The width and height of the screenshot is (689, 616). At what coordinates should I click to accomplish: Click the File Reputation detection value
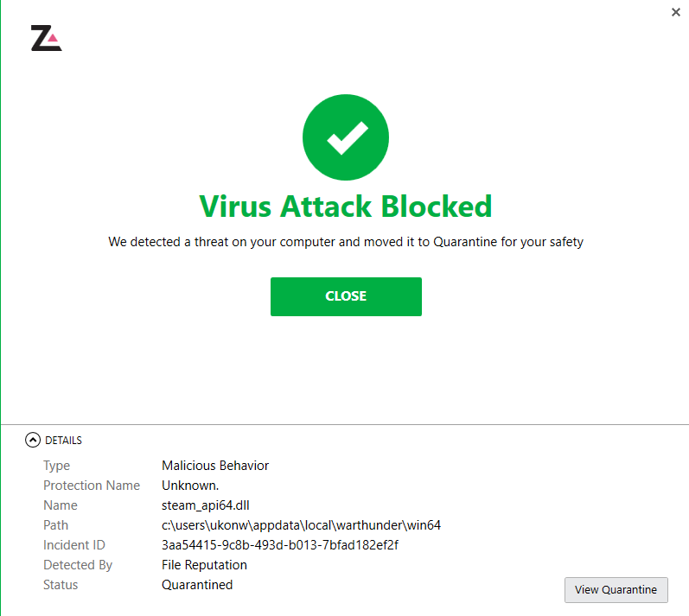click(x=204, y=565)
